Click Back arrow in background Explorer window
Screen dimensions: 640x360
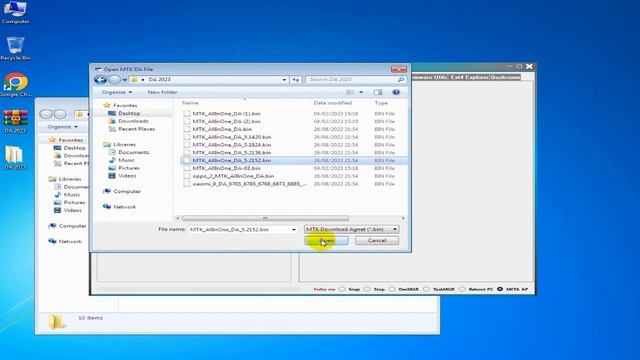46,114
